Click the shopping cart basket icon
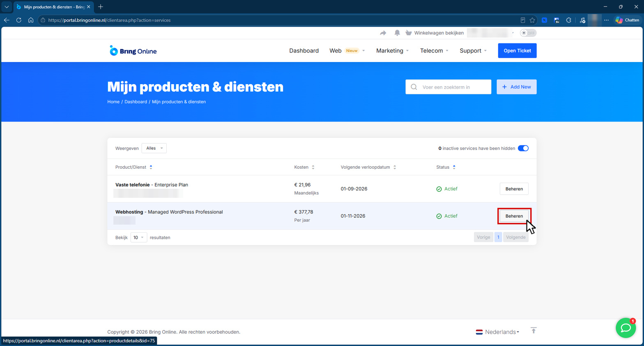Image resolution: width=644 pixels, height=346 pixels. (x=409, y=33)
